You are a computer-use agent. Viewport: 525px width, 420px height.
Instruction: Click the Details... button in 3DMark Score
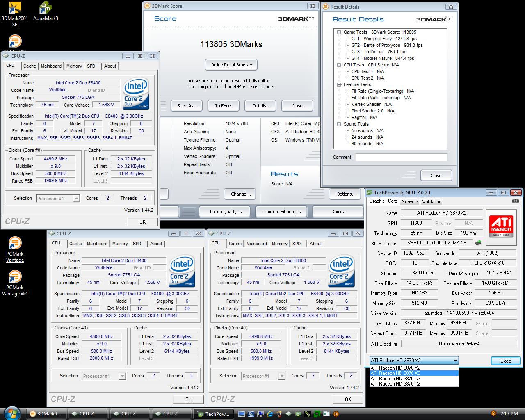click(261, 106)
